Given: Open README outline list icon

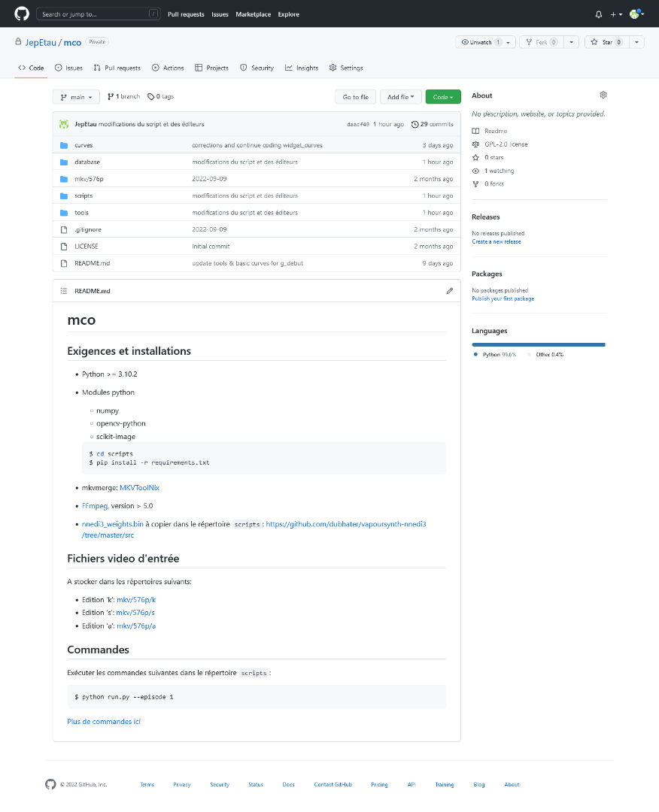Looking at the screenshot, I should tap(63, 291).
